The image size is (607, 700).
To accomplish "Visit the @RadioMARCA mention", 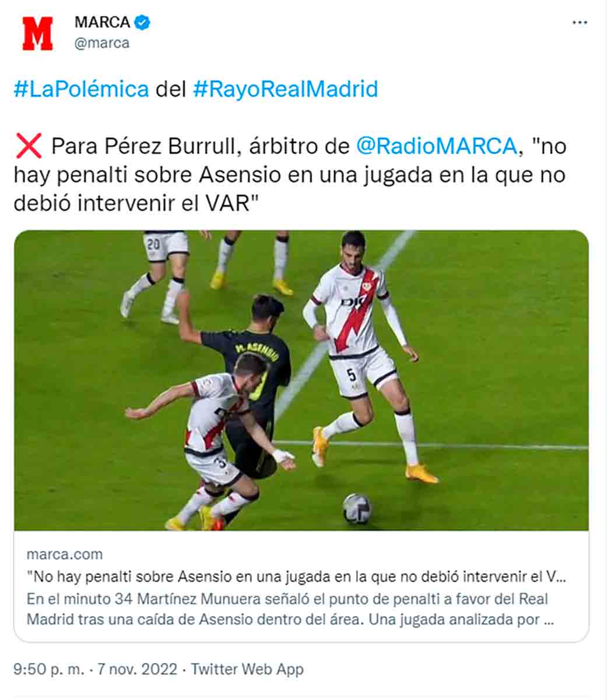I will [x=436, y=146].
